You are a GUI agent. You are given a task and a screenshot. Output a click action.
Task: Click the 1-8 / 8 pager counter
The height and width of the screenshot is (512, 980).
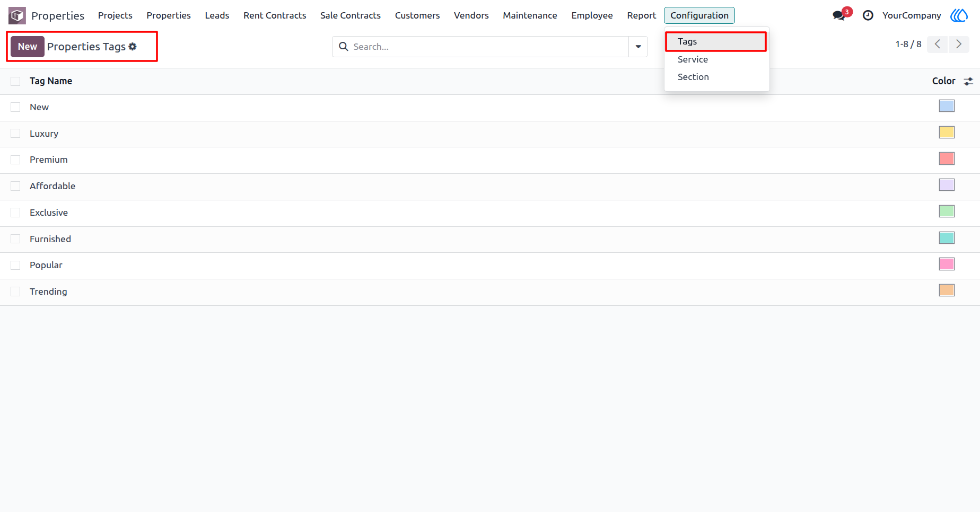point(908,44)
